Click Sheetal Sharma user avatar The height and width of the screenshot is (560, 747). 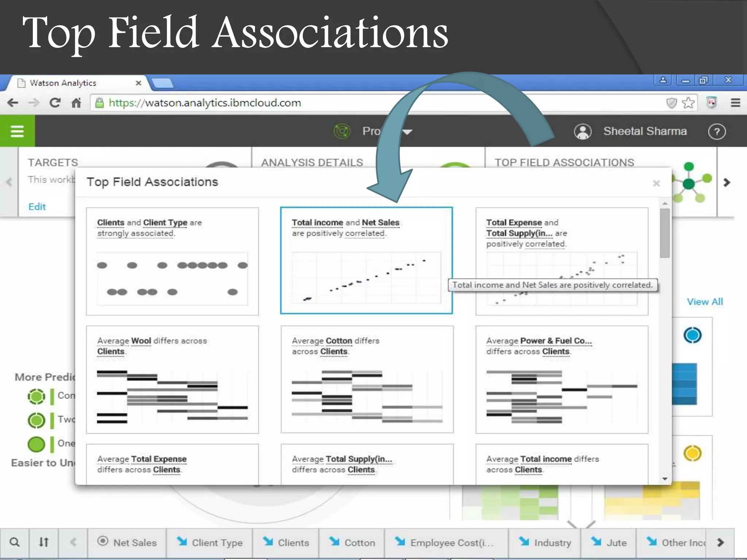[582, 132]
